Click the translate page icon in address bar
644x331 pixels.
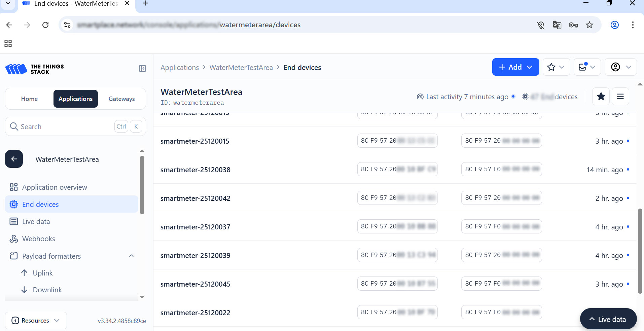point(557,25)
